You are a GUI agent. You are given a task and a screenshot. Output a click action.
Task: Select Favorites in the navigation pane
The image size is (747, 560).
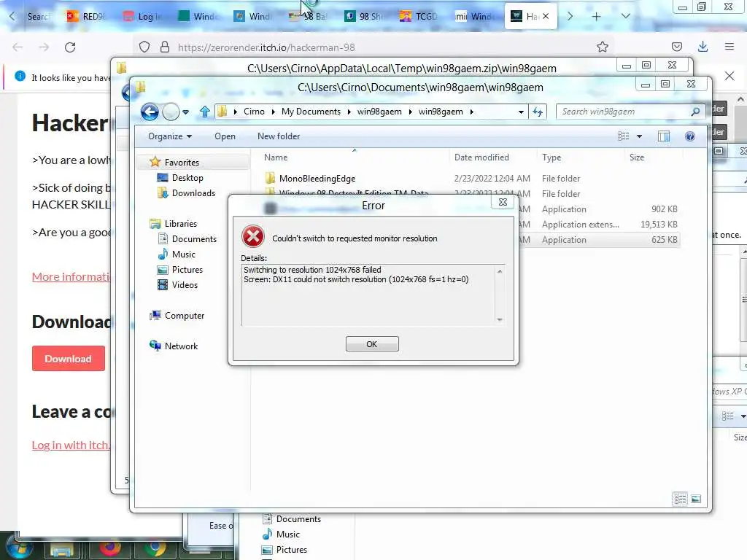point(182,163)
